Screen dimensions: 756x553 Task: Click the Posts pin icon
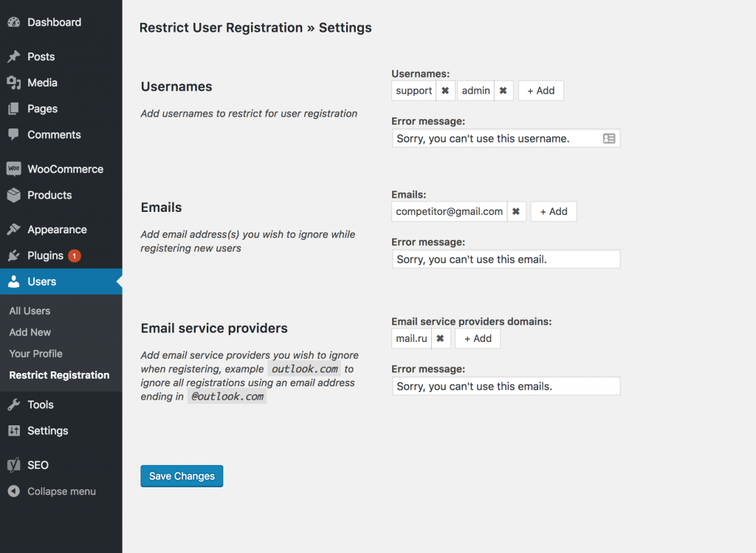(14, 56)
